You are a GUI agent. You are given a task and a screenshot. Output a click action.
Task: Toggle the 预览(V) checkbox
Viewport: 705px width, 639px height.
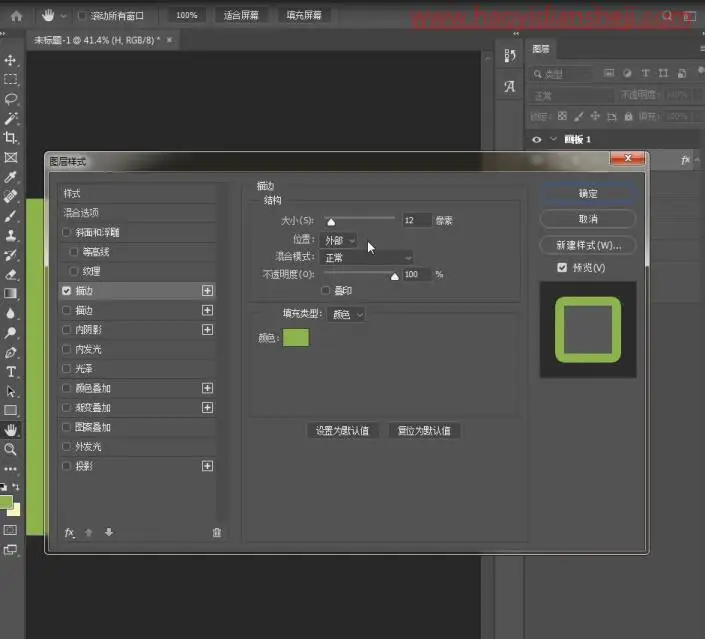coord(562,268)
